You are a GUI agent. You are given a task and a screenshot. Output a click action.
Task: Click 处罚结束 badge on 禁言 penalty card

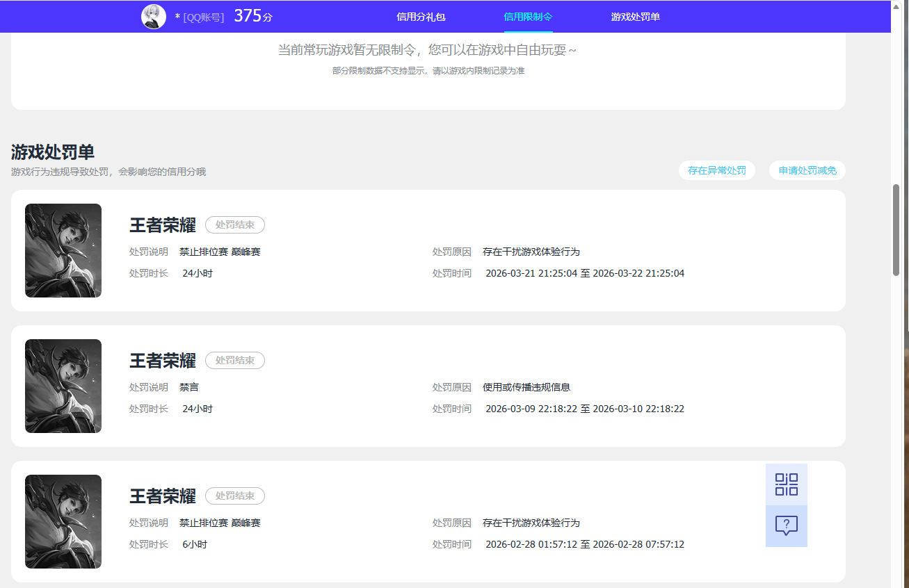(235, 361)
